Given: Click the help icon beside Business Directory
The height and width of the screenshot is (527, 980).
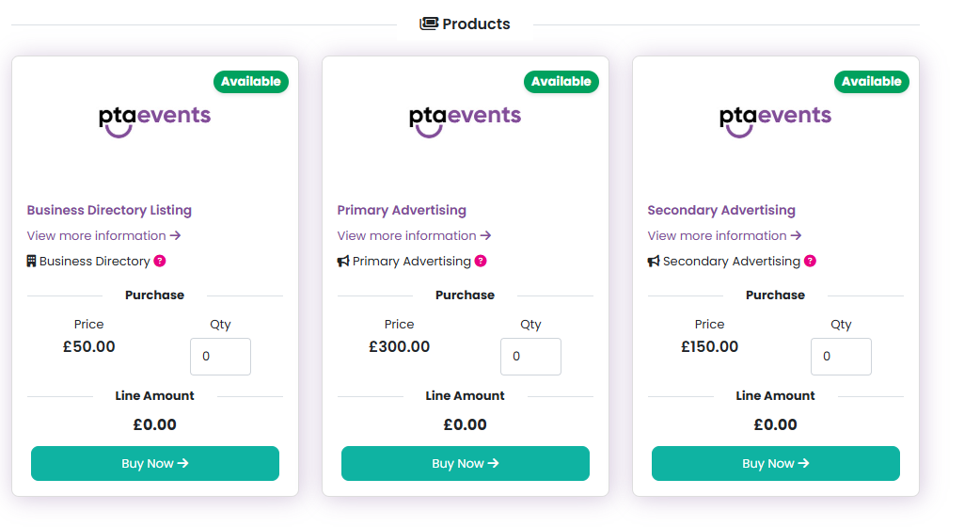Looking at the screenshot, I should 160,261.
